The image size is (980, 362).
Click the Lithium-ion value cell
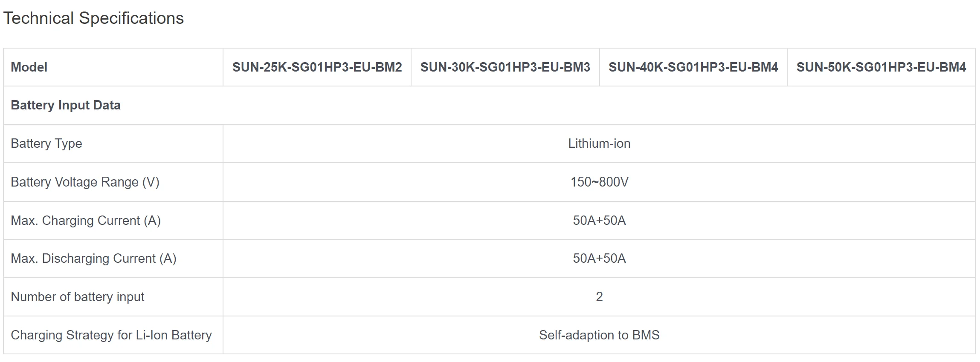click(599, 144)
